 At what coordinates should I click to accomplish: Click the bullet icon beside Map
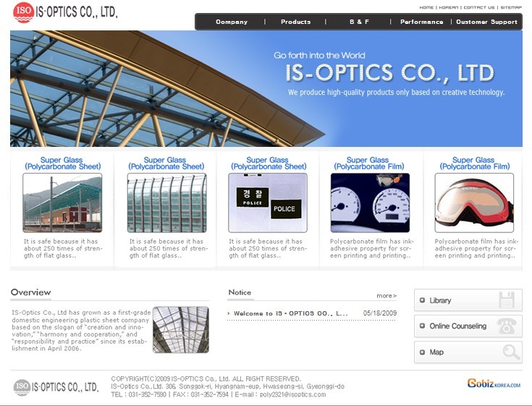(422, 352)
